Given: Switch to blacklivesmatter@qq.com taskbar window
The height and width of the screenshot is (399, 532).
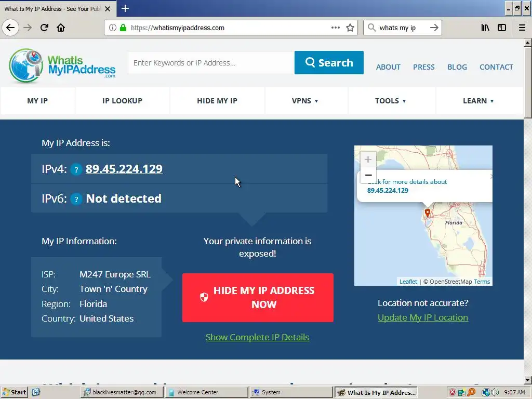Looking at the screenshot, I should (x=122, y=392).
